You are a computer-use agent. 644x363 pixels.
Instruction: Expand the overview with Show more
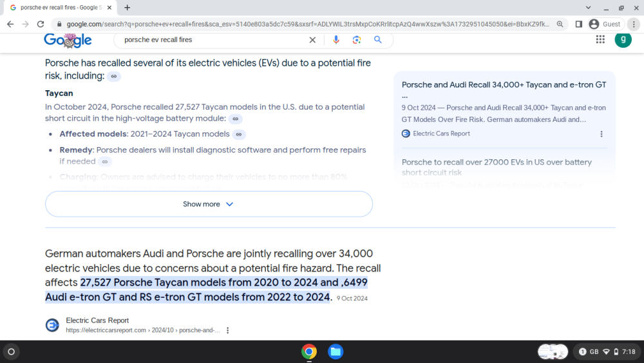[x=209, y=204]
